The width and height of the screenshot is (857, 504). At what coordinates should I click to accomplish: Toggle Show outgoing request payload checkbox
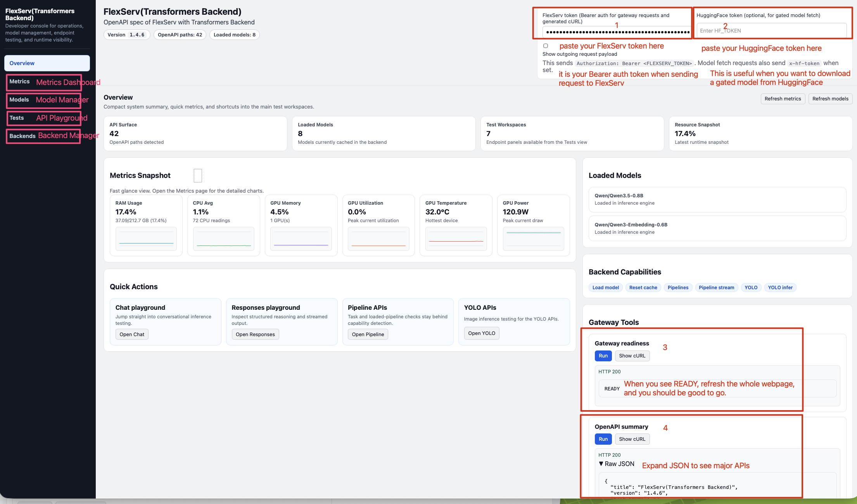pos(546,46)
